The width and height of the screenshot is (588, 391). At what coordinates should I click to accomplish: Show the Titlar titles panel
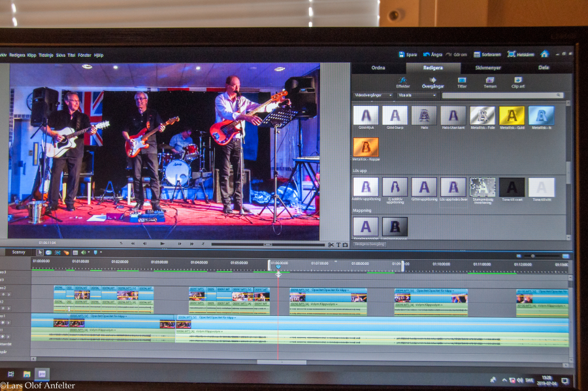pyautogui.click(x=462, y=82)
